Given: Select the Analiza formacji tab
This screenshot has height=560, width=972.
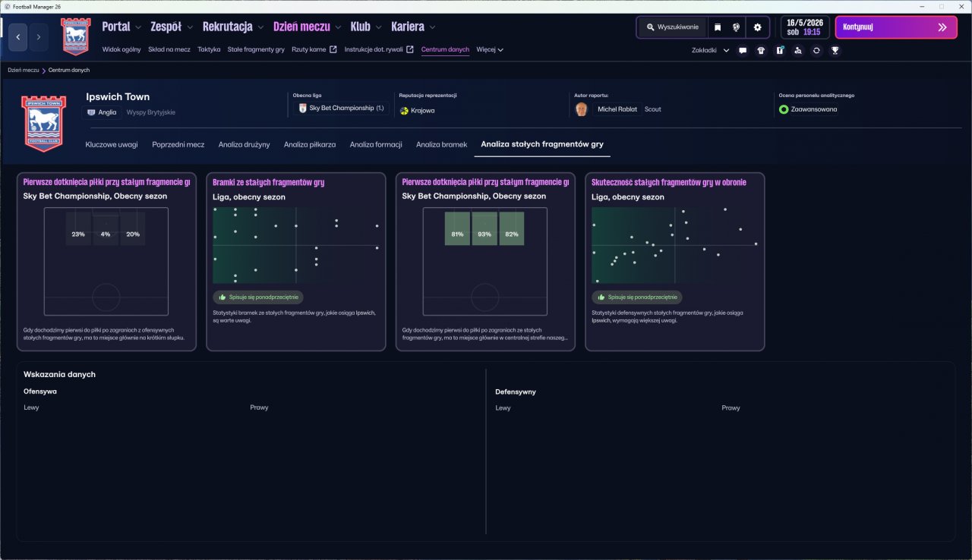Looking at the screenshot, I should pos(376,144).
